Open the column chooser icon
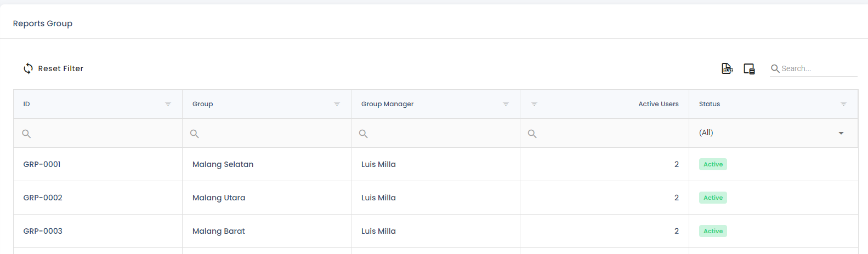The width and height of the screenshot is (868, 254). 749,68
